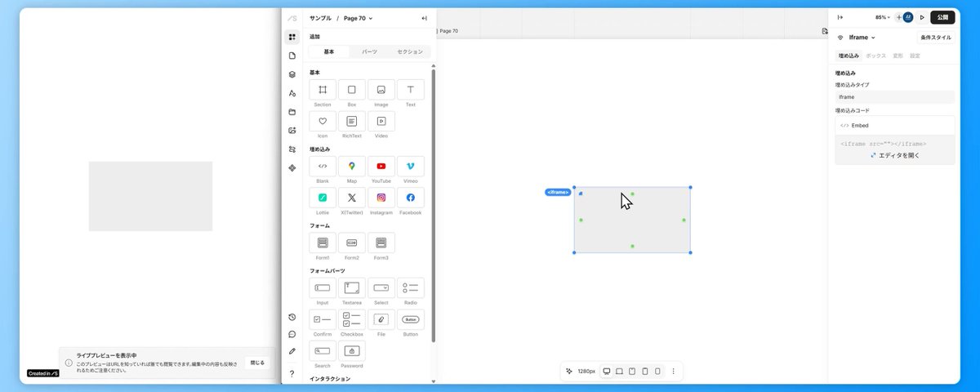
Task: Select the 埋め込み properties tab
Action: pyautogui.click(x=849, y=56)
